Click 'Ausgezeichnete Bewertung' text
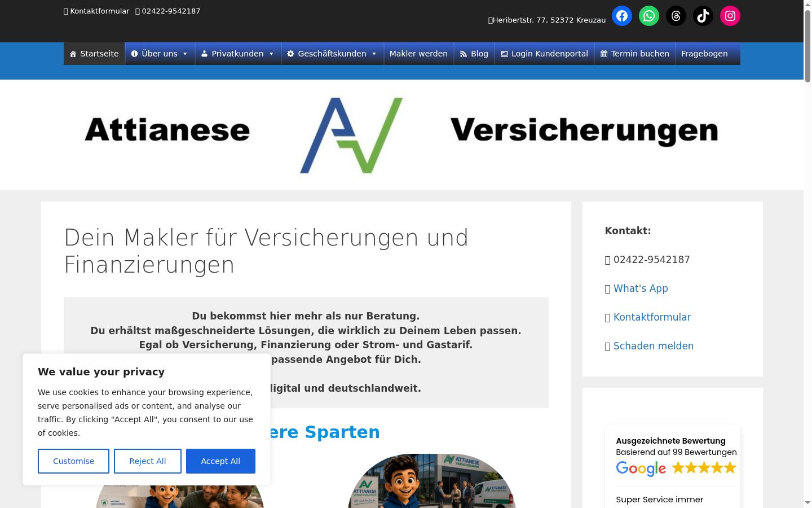Viewport: 812px width, 508px height. [x=670, y=441]
